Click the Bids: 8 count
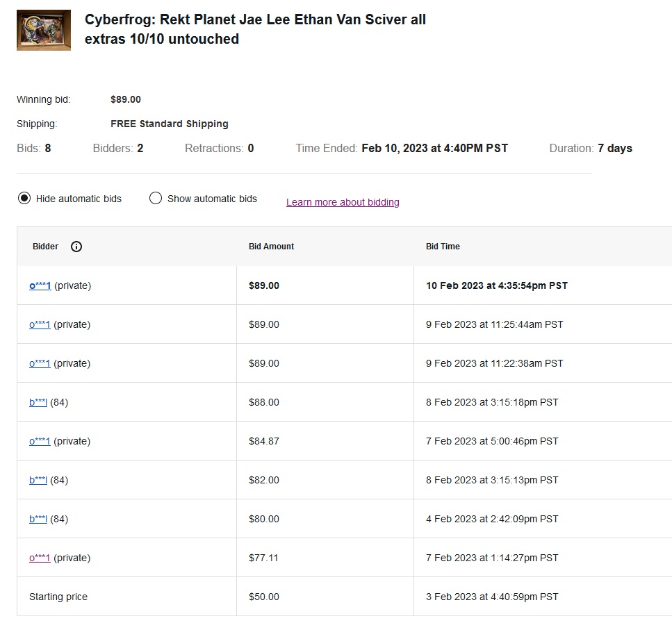This screenshot has width=672, height=623. (34, 148)
